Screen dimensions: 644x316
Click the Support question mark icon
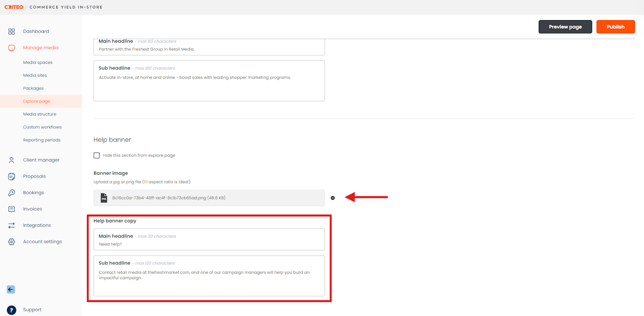[12, 310]
